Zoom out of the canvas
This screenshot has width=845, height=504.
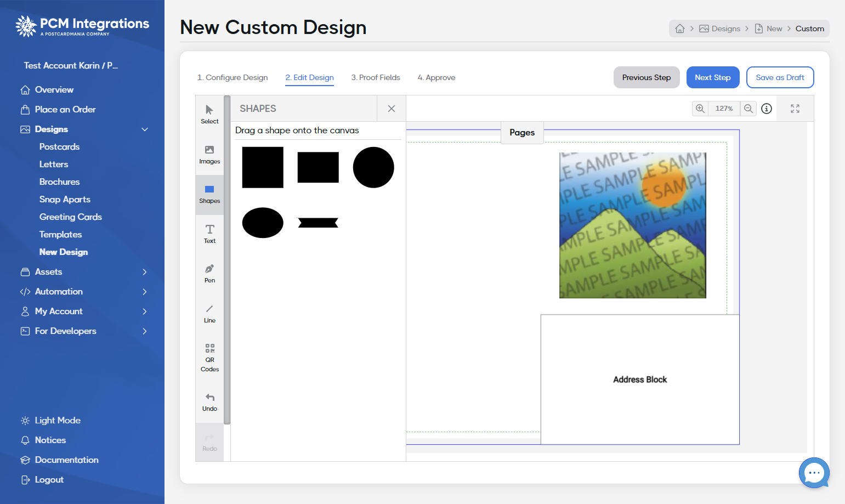point(748,109)
